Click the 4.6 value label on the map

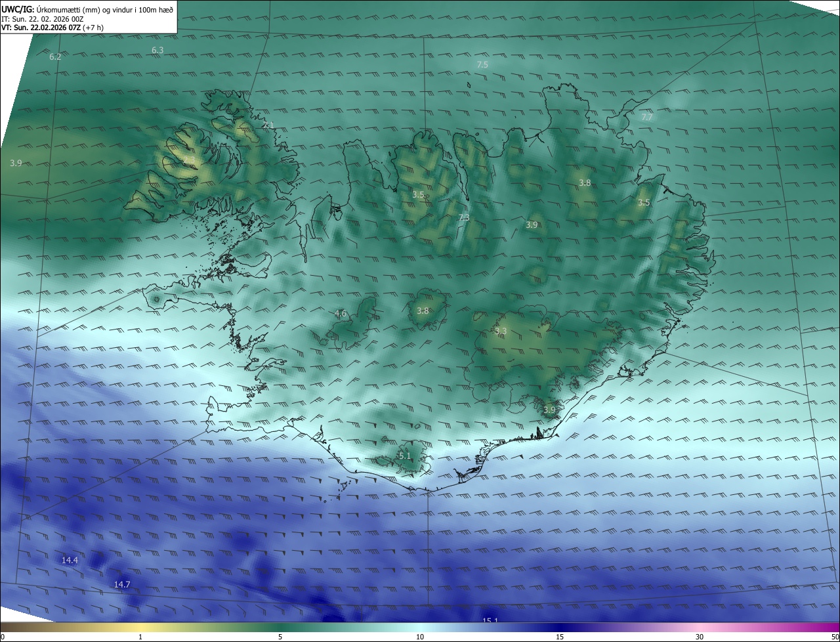341,313
